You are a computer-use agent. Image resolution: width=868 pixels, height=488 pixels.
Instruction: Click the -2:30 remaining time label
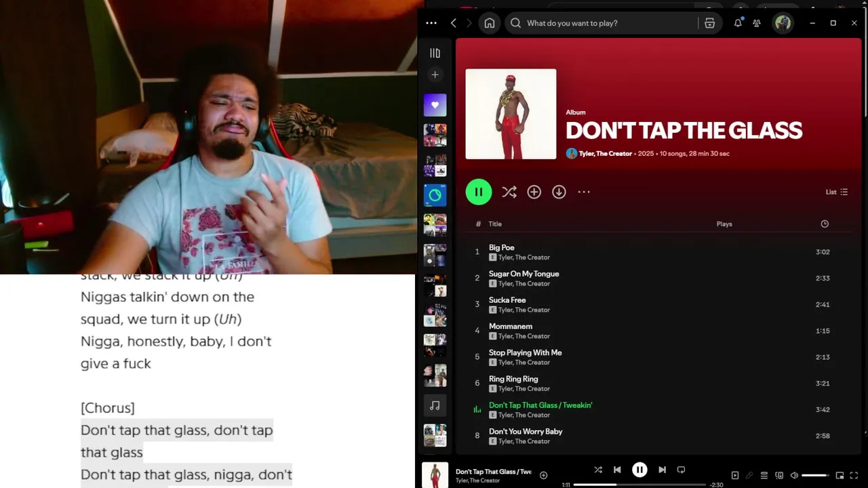tap(716, 485)
